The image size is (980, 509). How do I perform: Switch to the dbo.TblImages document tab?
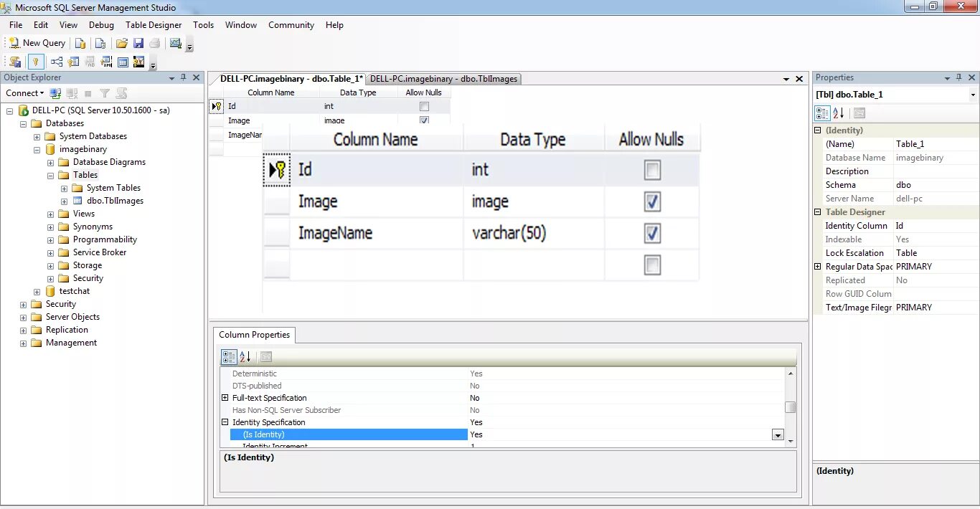(443, 79)
